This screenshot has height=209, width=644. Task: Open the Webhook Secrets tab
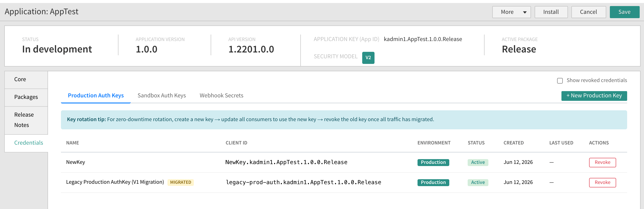tap(221, 95)
